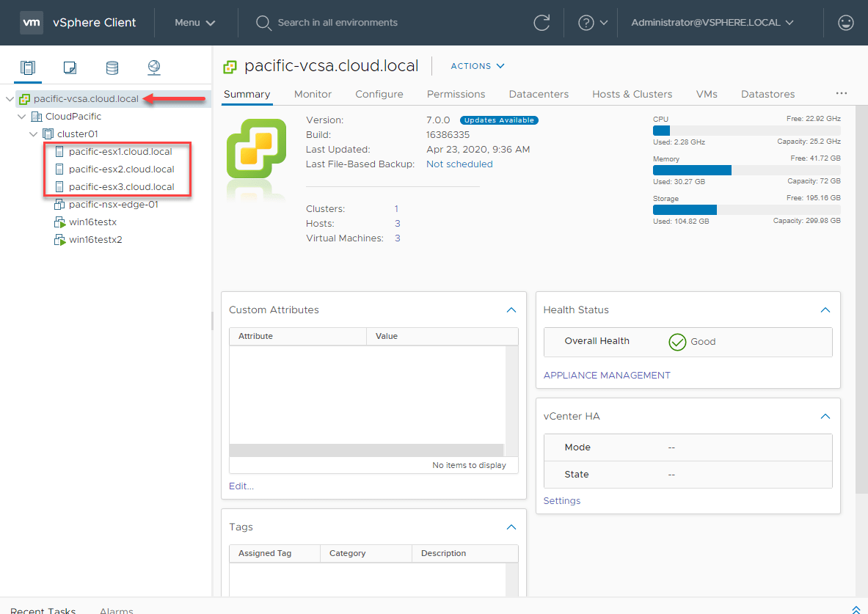Click the refresh icon in the header
This screenshot has height=614, width=868.
click(541, 23)
